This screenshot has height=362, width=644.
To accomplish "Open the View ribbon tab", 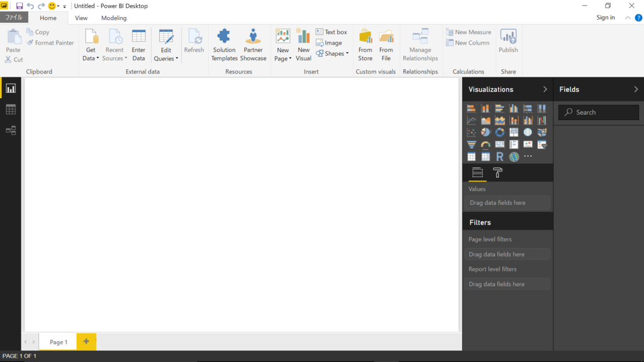I will (81, 18).
